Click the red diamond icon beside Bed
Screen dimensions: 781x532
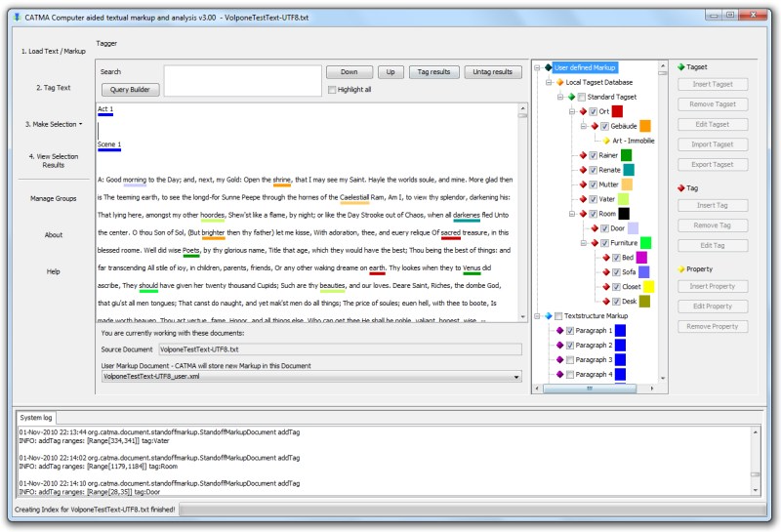tap(606, 258)
